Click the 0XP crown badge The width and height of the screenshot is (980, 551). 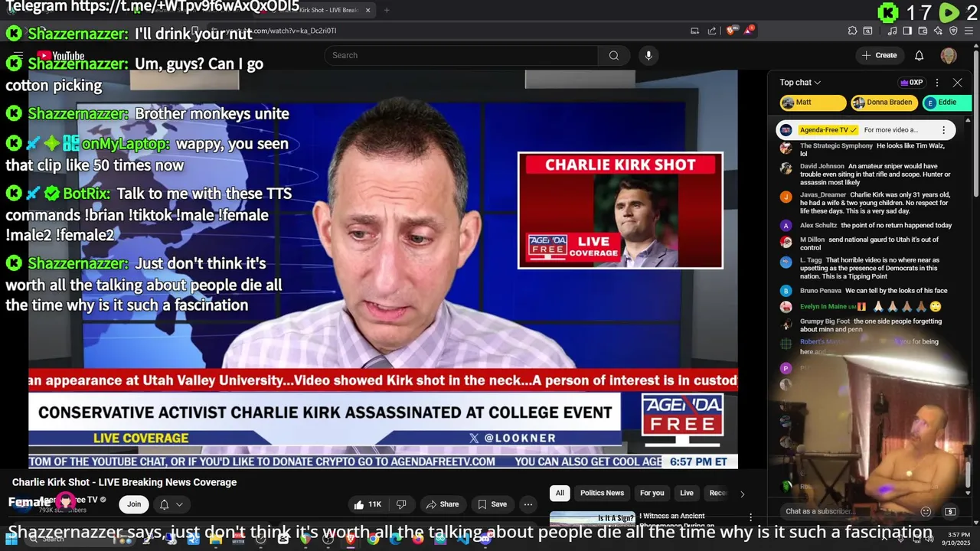coord(911,83)
